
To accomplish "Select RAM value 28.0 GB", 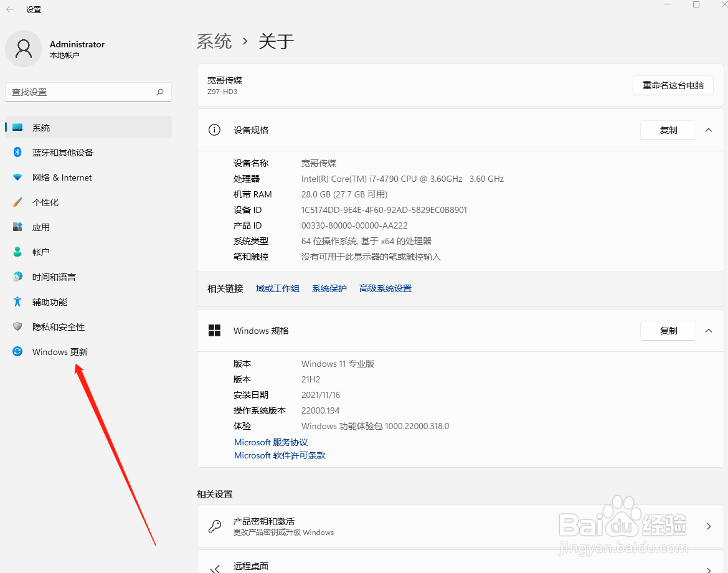I will coord(344,194).
